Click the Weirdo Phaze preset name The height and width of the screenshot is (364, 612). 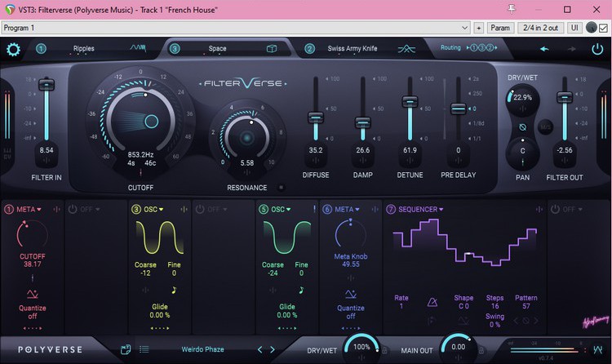coord(202,349)
